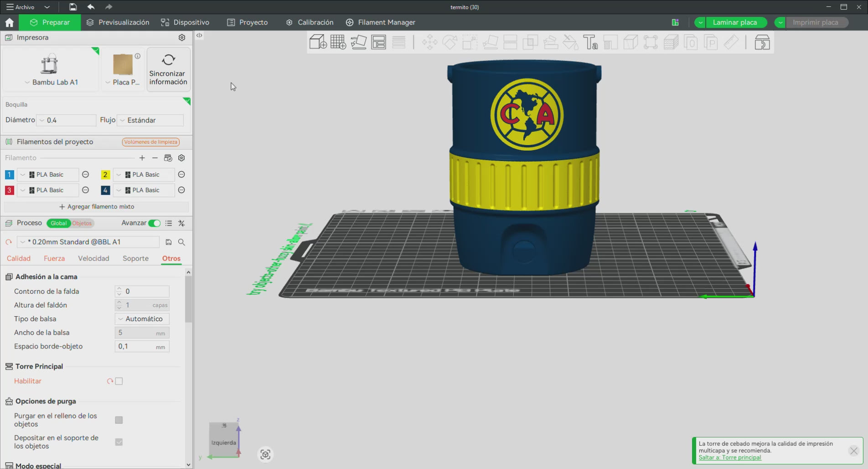This screenshot has width=868, height=469.
Task: Switch process scope to Global
Action: tap(58, 223)
